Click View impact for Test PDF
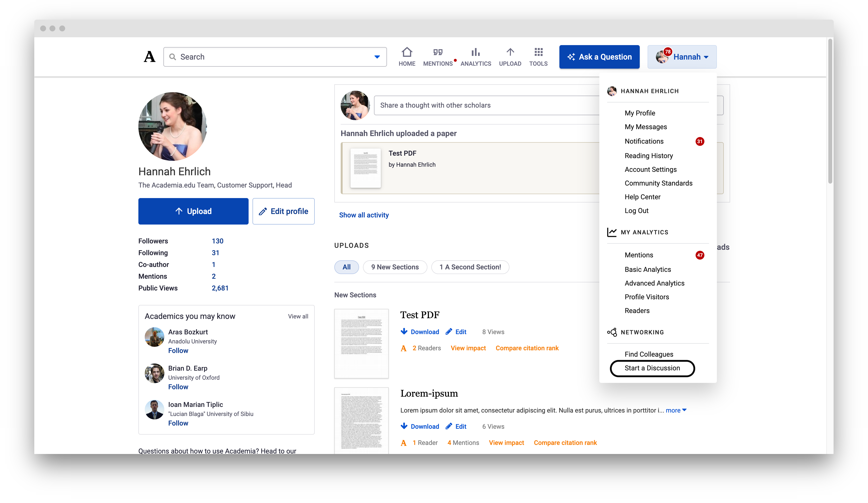868x503 pixels. pyautogui.click(x=468, y=348)
